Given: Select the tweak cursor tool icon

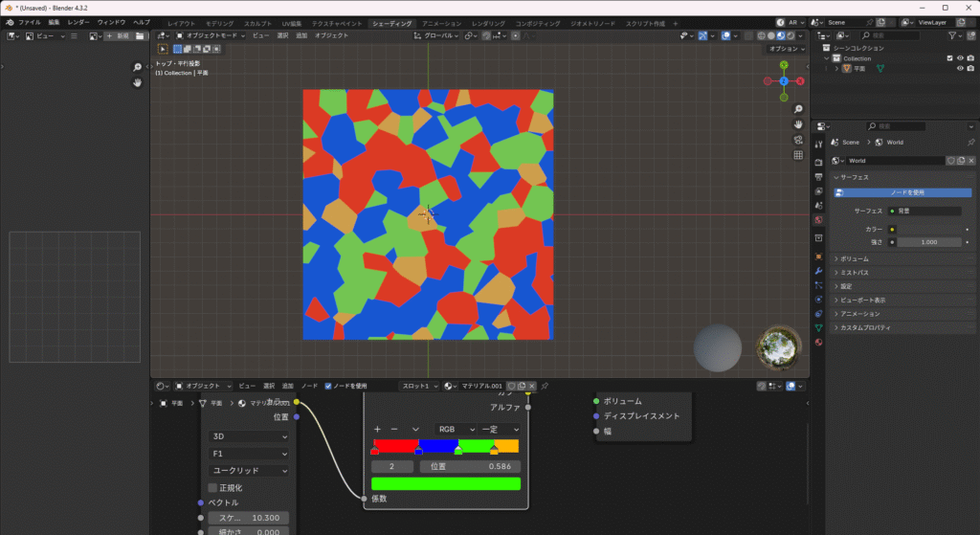Looking at the screenshot, I should 163,49.
